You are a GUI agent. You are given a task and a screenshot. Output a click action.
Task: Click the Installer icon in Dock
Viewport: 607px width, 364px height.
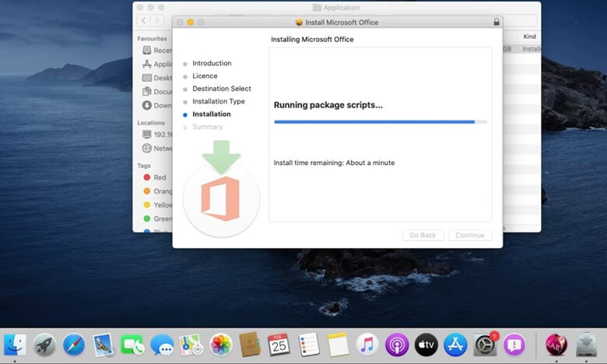[x=587, y=345]
